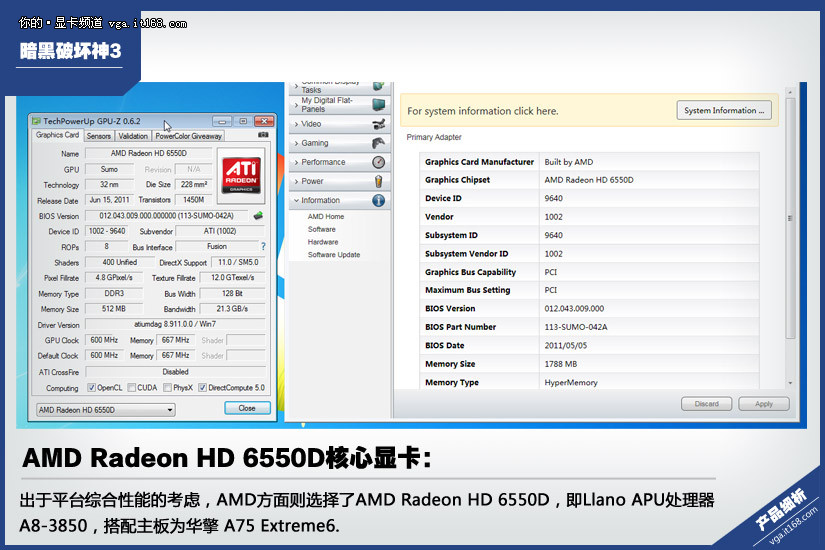Select Hardware under Information
Screen dimensions: 825x550
tap(323, 242)
